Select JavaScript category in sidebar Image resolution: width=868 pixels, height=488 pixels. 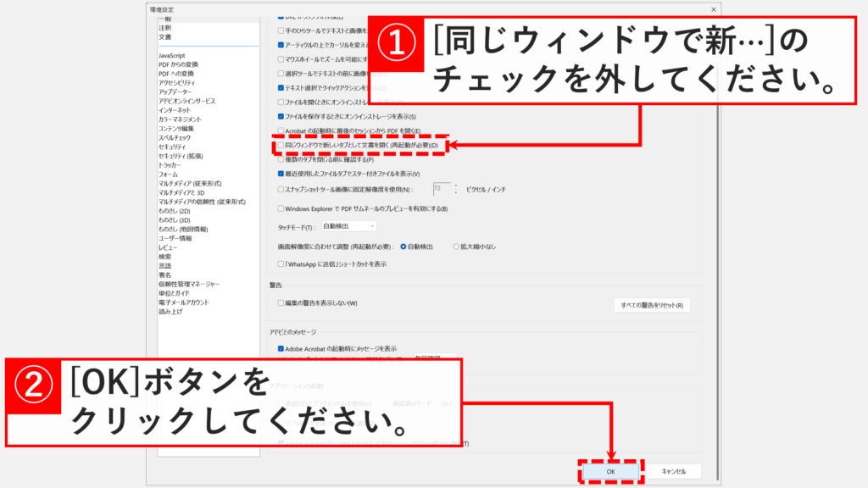coord(171,55)
